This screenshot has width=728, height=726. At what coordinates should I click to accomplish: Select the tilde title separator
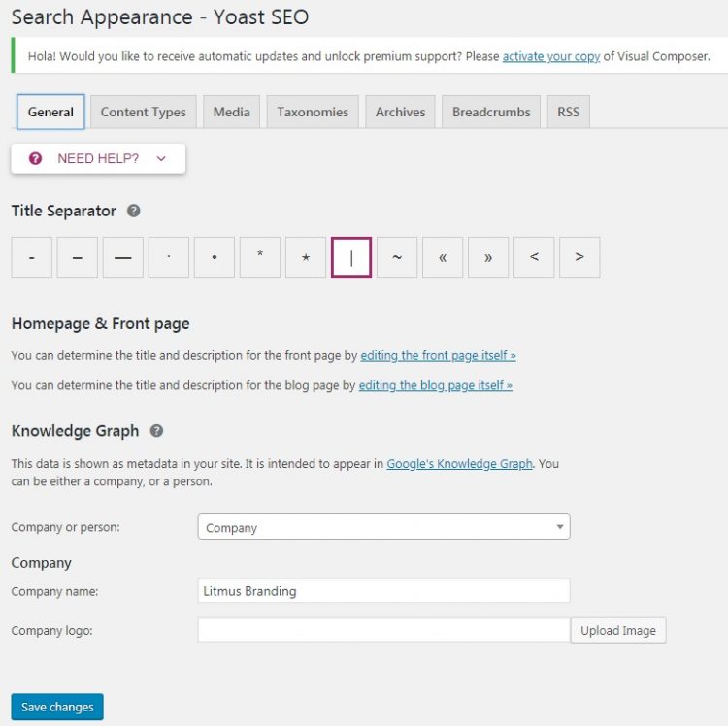[397, 257]
